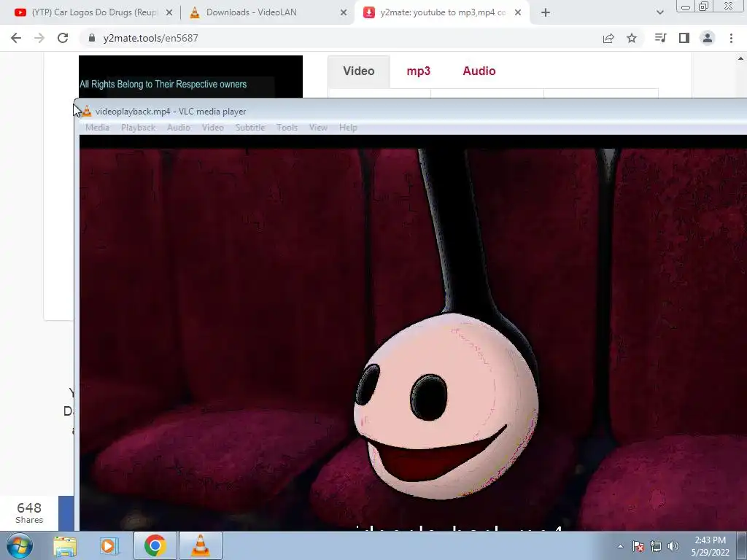
Task: Click the y2mate video thumbnail preview
Action: 190,77
